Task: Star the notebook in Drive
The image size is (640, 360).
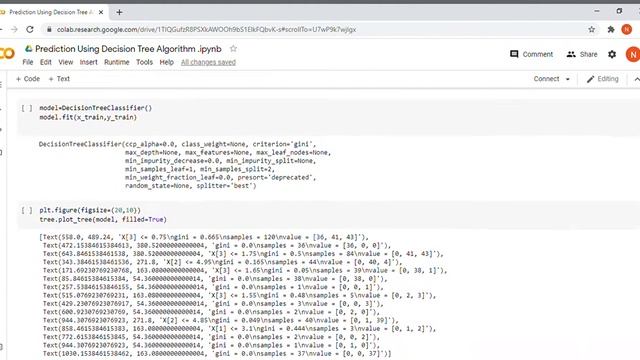Action: (233, 49)
